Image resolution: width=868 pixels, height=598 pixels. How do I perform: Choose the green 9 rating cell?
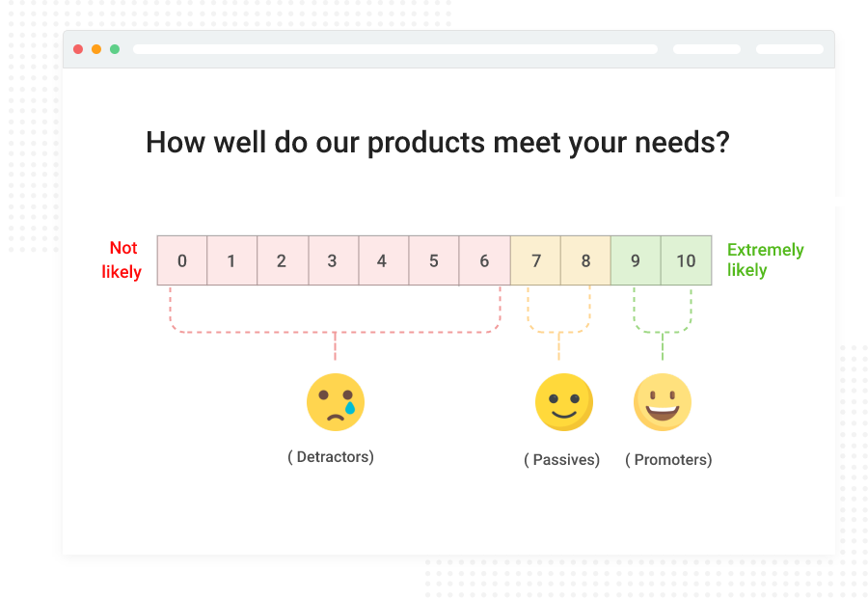tap(636, 260)
